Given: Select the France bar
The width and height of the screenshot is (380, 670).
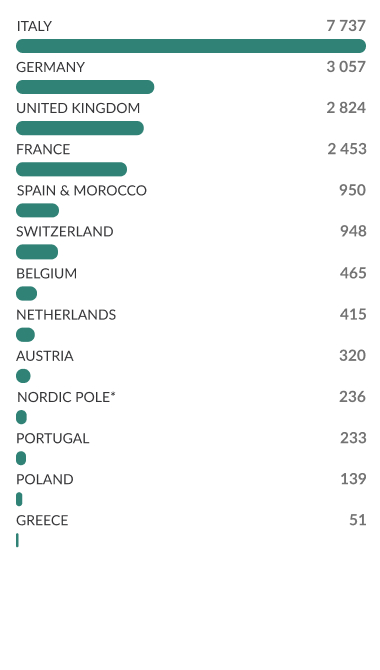Looking at the screenshot, I should [71, 169].
